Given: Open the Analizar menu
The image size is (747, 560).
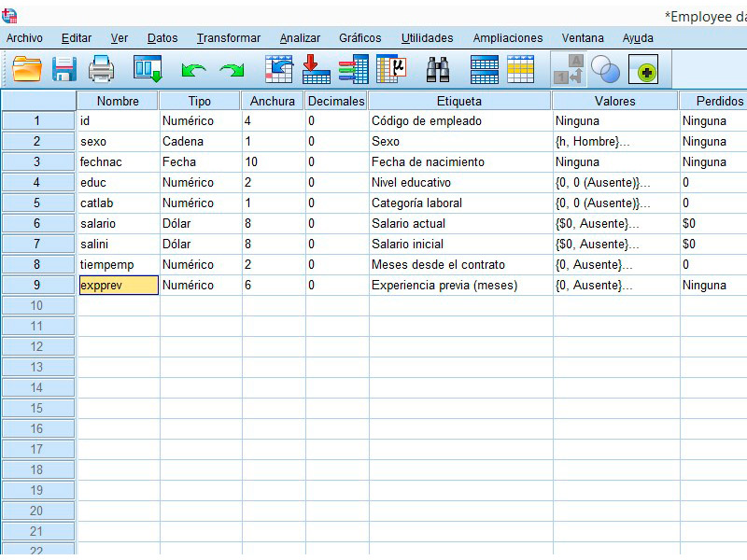Looking at the screenshot, I should click(x=300, y=38).
